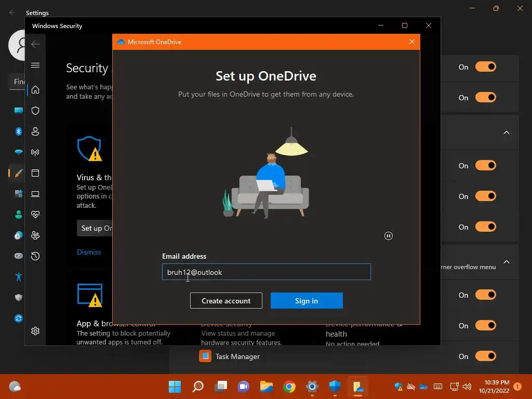The height and width of the screenshot is (399, 532).
Task: Click the volume icon in system tray
Action: (x=467, y=387)
